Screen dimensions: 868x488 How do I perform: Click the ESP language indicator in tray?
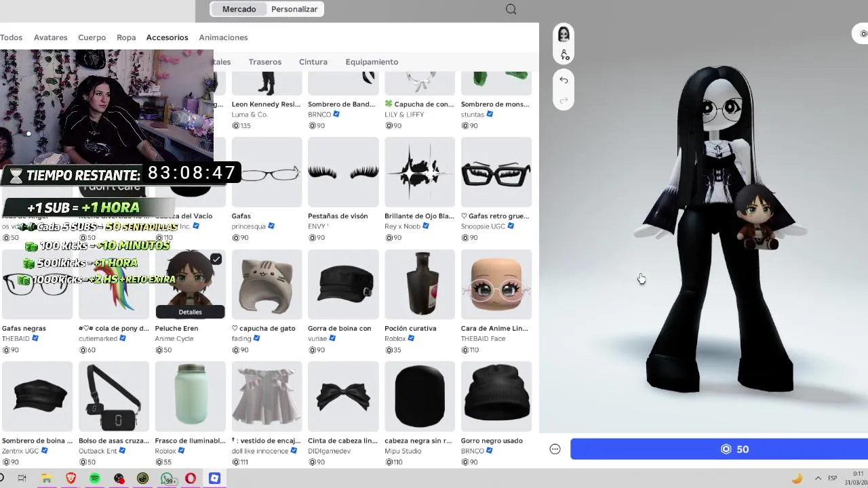tap(832, 479)
